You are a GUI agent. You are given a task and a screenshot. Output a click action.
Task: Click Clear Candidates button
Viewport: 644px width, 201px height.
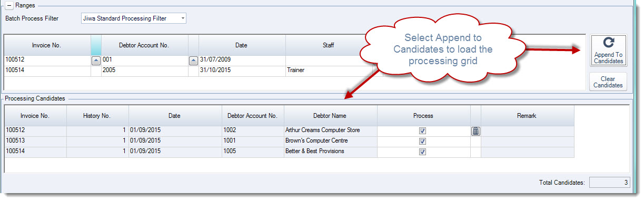pos(608,82)
